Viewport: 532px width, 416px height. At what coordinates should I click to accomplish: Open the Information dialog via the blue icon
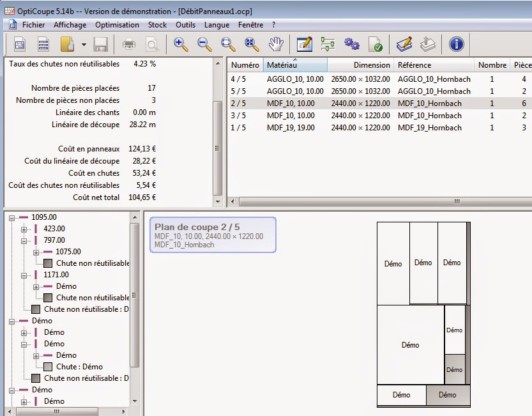(x=458, y=44)
